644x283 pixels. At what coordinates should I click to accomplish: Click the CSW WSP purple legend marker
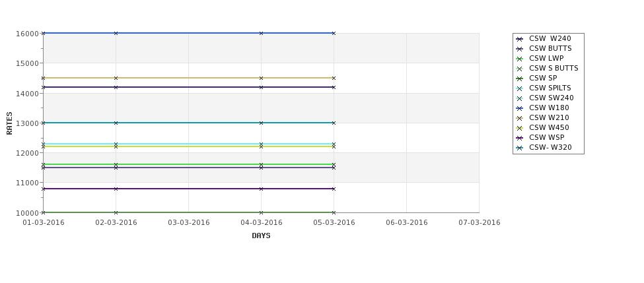point(520,138)
